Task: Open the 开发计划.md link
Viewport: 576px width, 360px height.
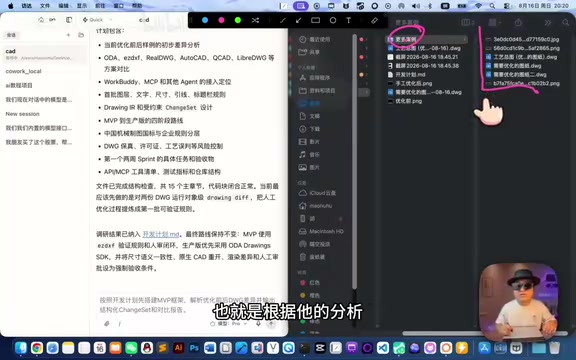Action: click(161, 234)
